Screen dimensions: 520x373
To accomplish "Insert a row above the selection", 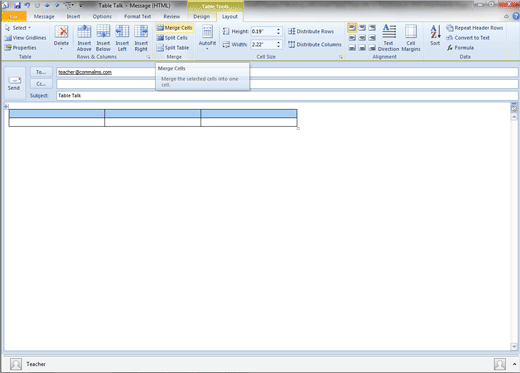I will [84, 38].
